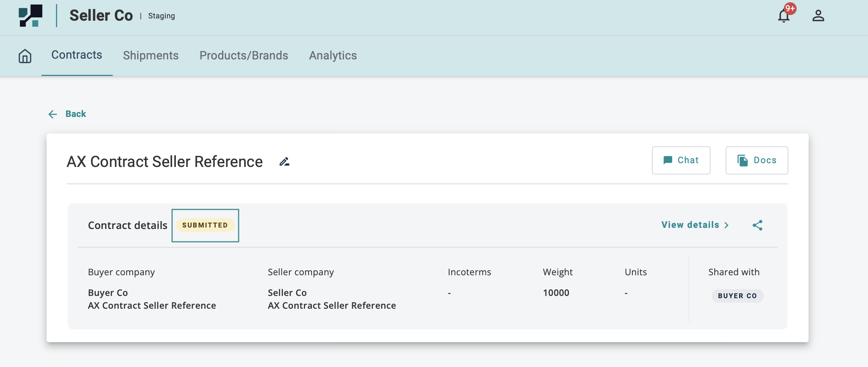Edit the contract title with pencil icon
The height and width of the screenshot is (367, 868).
tap(284, 162)
